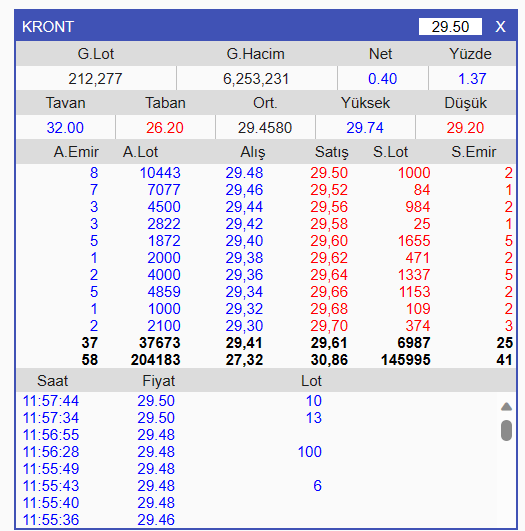Click the Yüksek value 29.74

click(365, 128)
